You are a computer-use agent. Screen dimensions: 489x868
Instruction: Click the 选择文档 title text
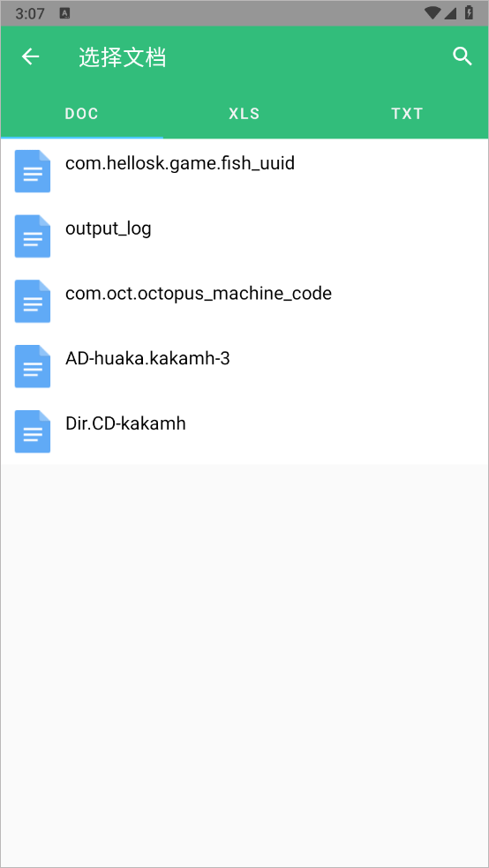123,57
